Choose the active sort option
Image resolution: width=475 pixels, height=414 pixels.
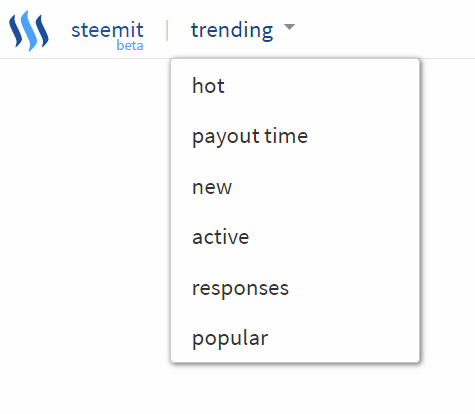point(221,237)
